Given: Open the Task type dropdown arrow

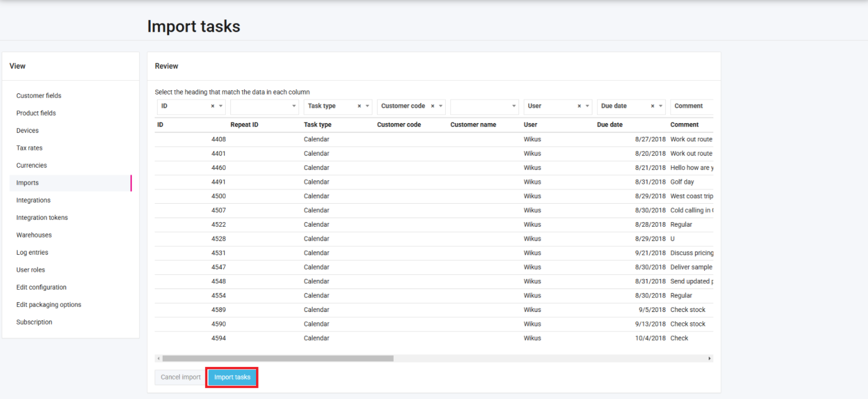Looking at the screenshot, I should click(x=367, y=106).
